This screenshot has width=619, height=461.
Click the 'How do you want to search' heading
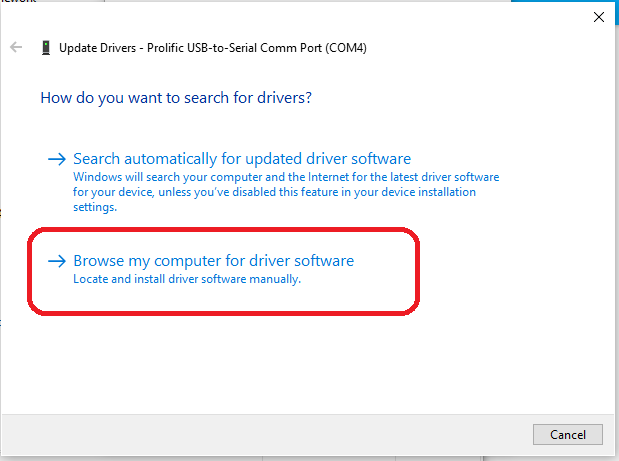[176, 98]
